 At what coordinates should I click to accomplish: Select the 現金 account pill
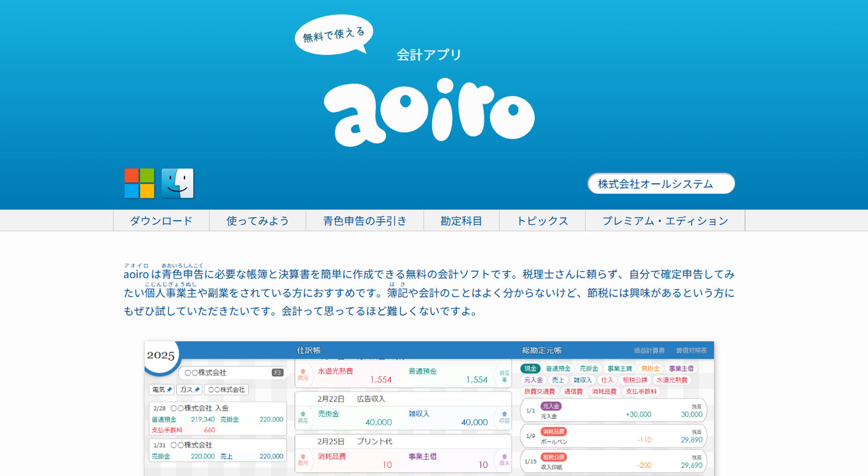point(530,369)
